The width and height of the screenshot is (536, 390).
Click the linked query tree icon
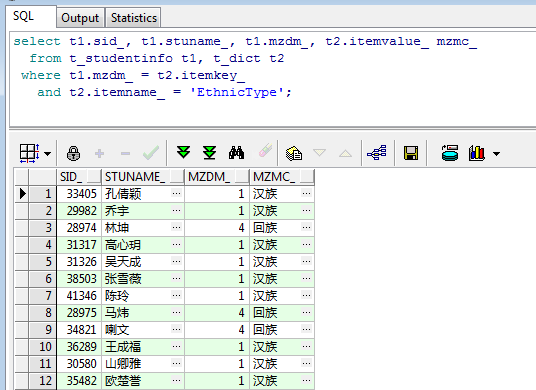(x=377, y=152)
